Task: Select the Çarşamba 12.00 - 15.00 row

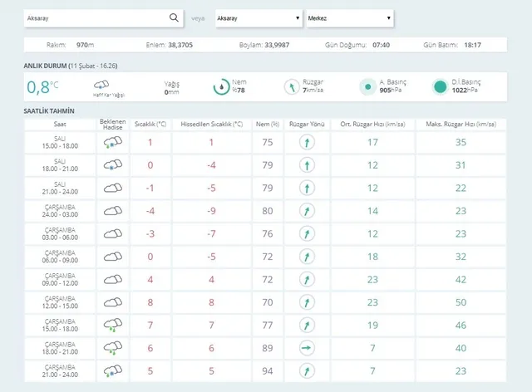Action: [265, 302]
